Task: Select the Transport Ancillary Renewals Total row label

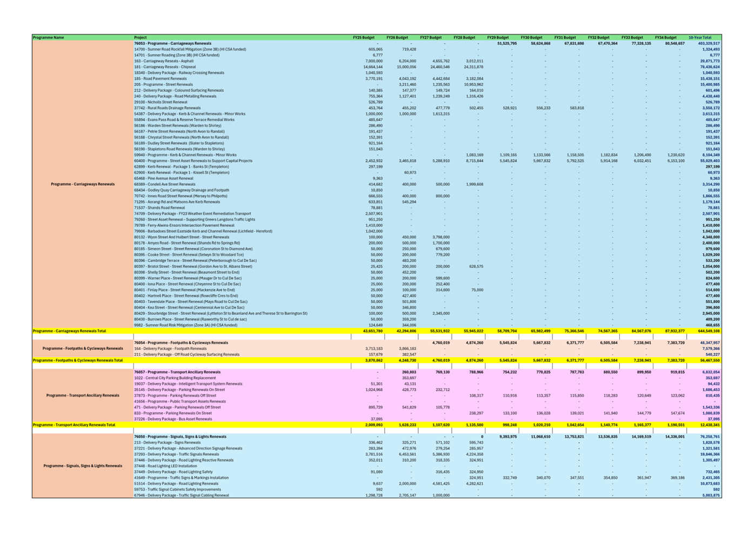Action: tap(74, 425)
